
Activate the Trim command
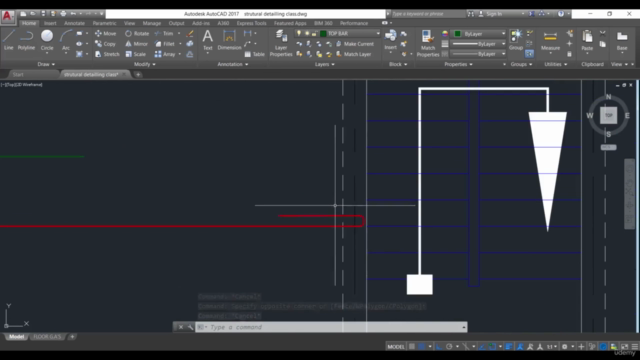pyautogui.click(x=164, y=33)
